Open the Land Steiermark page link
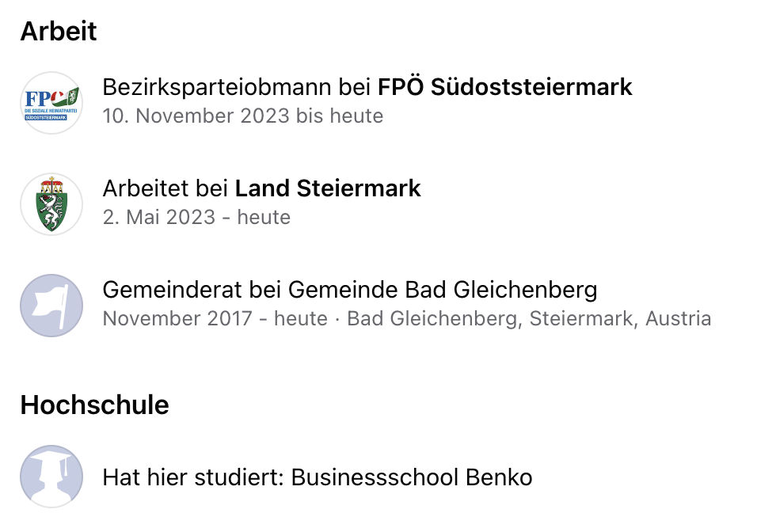Screen dimensions: 757x532 (328, 188)
